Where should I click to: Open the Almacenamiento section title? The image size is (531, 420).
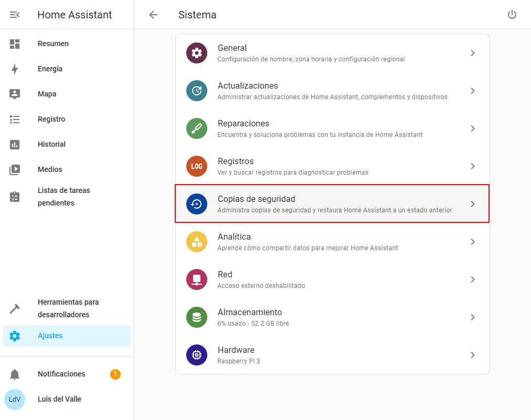coord(250,313)
